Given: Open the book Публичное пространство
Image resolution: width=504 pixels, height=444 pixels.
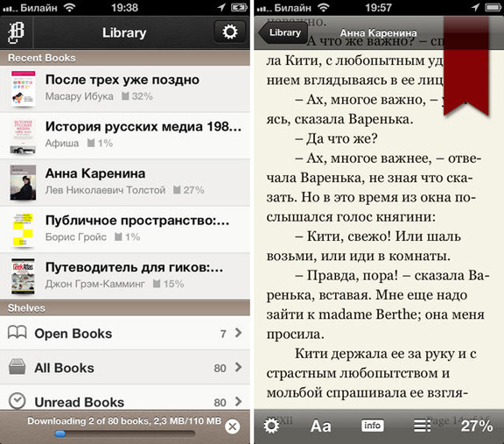Looking at the screenshot, I should pos(125,229).
